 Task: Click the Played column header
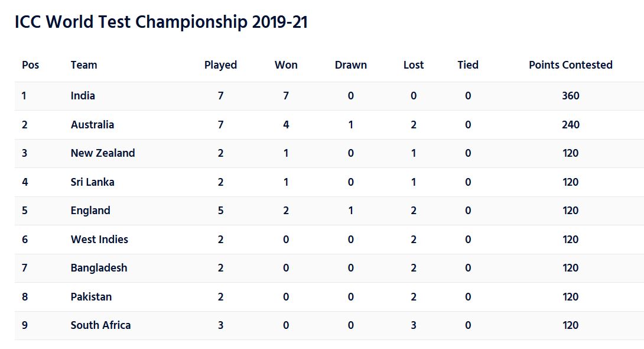tap(220, 65)
